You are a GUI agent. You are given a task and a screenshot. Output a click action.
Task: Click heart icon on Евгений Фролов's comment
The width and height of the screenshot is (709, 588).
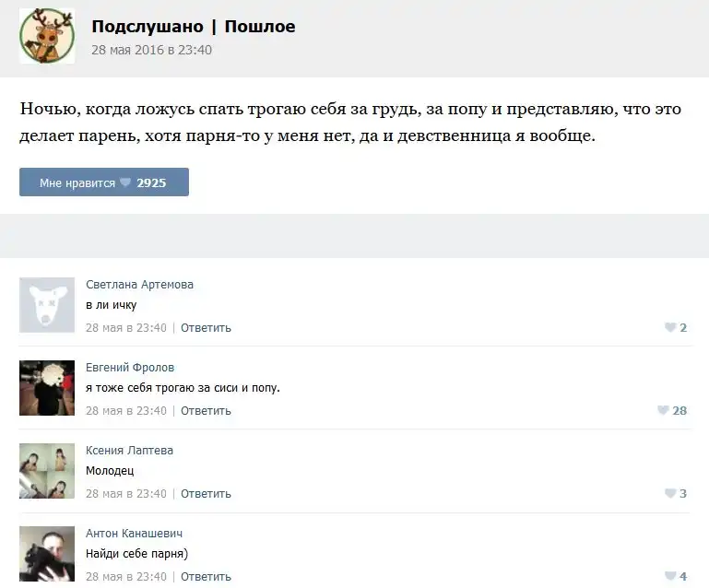[663, 410]
